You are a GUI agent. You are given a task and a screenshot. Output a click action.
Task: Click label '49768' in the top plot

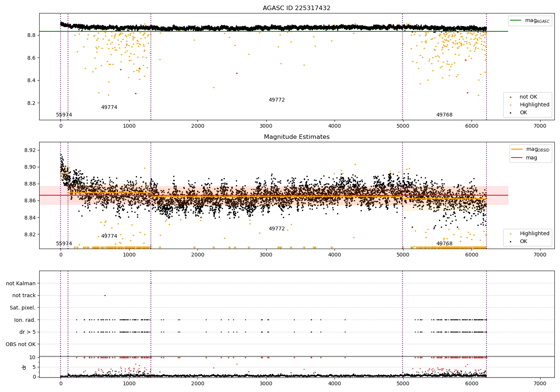[444, 115]
